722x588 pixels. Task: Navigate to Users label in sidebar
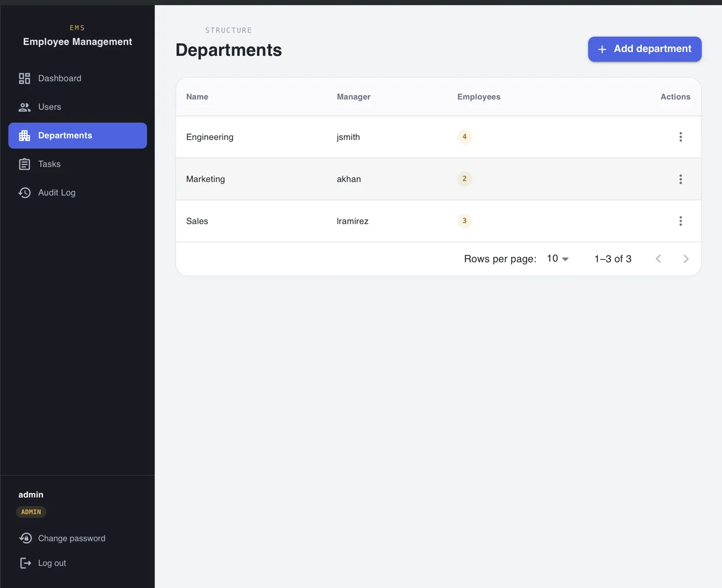[50, 107]
